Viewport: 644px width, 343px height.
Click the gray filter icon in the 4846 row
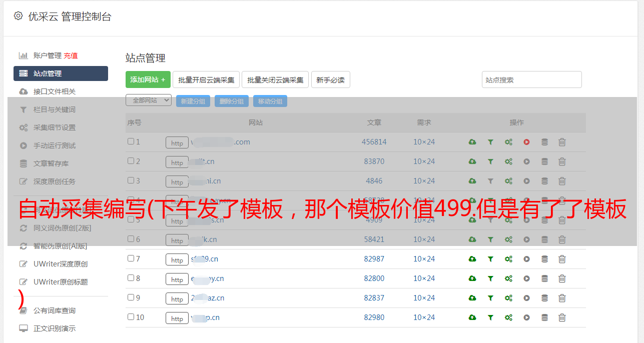click(490, 181)
